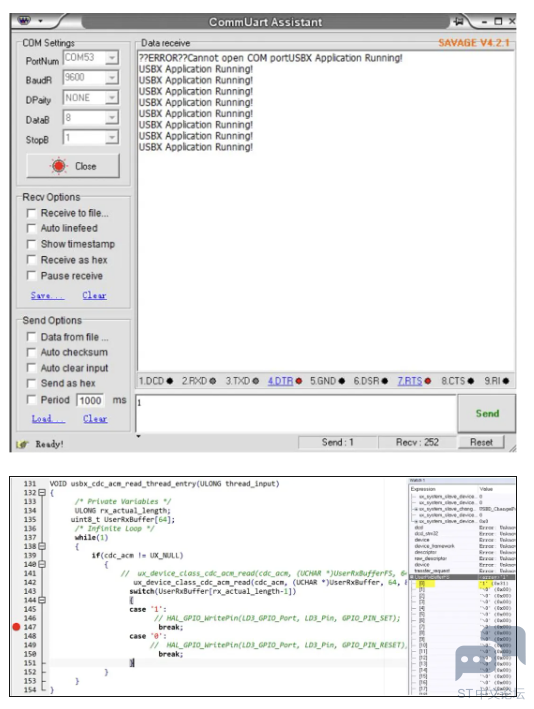Screen dimensions: 534x709
Task: Click case '0' on line 148
Action: tap(147, 636)
